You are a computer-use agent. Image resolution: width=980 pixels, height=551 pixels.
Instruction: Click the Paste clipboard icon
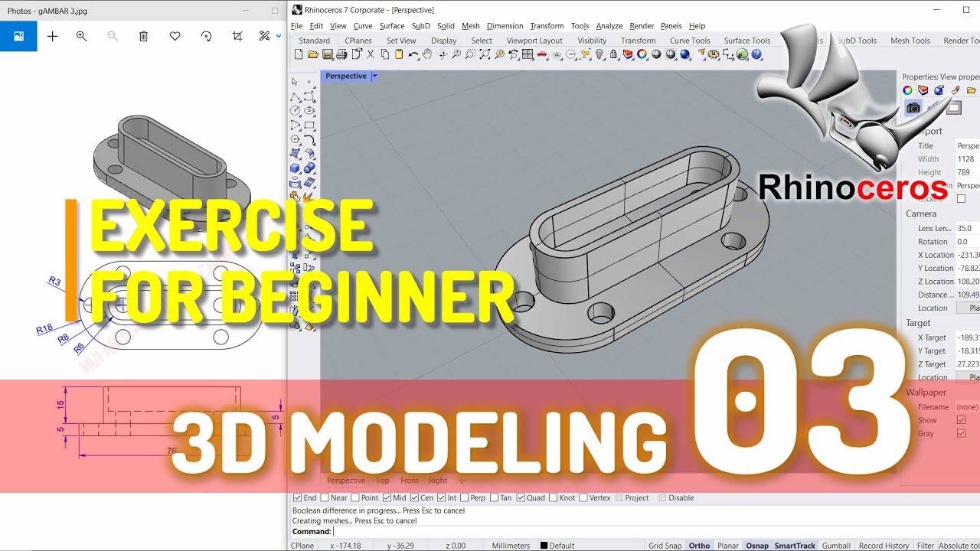tap(398, 54)
